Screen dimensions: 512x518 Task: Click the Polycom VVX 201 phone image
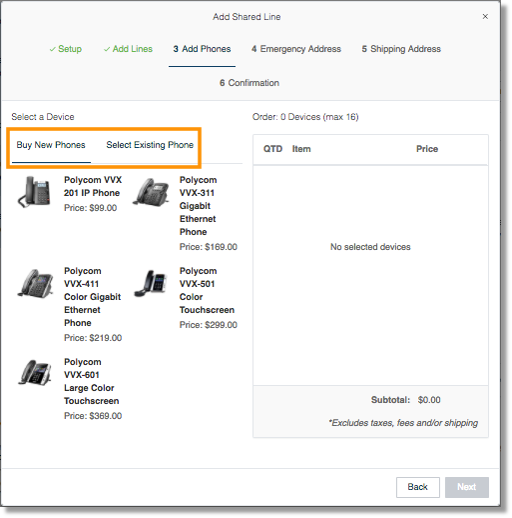click(34, 192)
